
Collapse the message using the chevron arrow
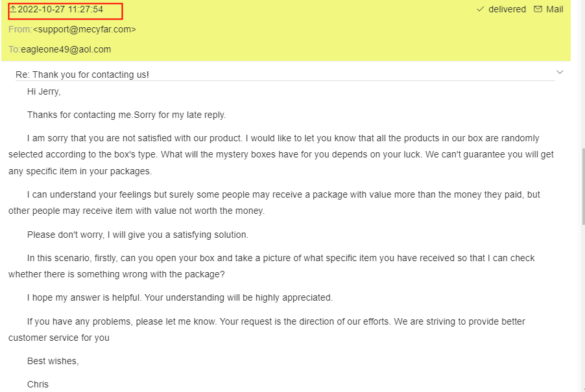click(x=560, y=72)
